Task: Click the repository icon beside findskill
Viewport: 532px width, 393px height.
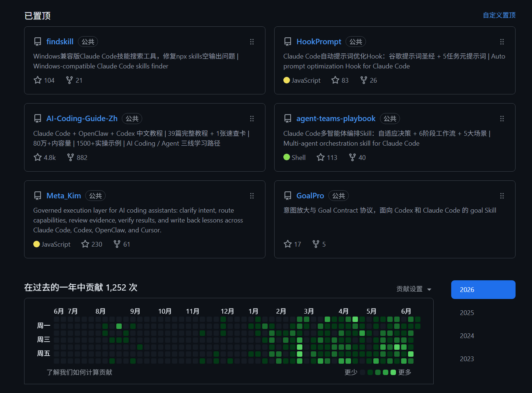Action: coord(38,42)
